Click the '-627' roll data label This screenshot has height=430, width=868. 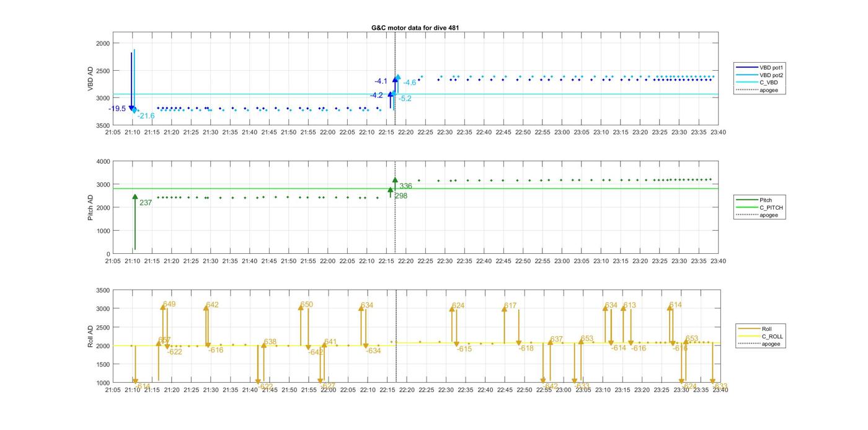[328, 386]
